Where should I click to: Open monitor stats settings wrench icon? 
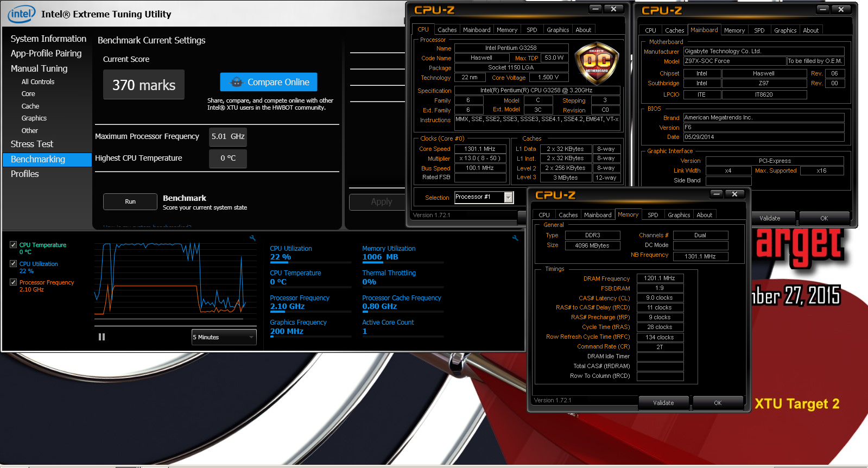[515, 238]
